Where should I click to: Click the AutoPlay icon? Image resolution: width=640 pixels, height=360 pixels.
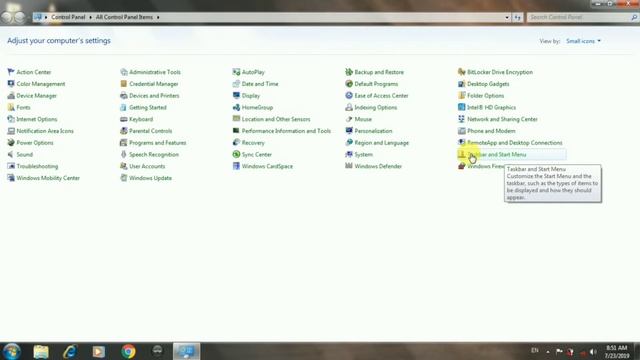point(236,72)
